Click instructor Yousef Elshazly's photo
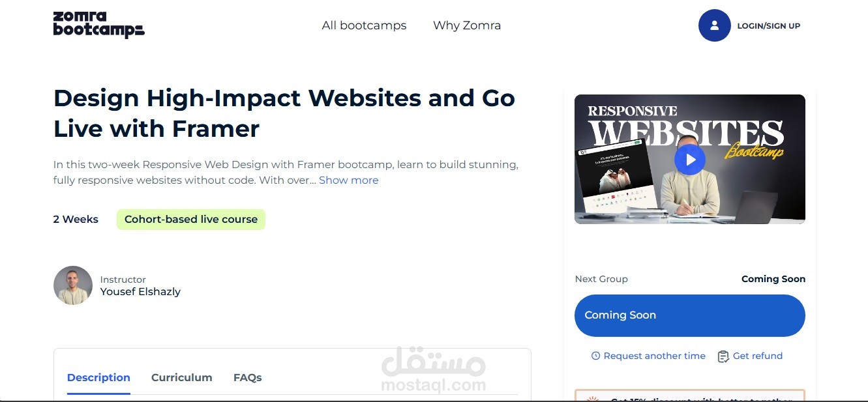 click(73, 285)
